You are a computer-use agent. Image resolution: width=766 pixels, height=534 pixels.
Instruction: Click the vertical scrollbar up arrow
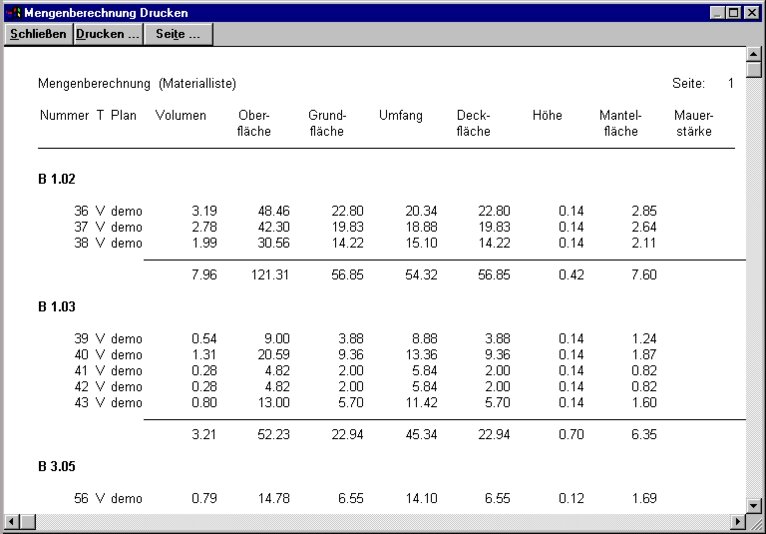pos(754,54)
